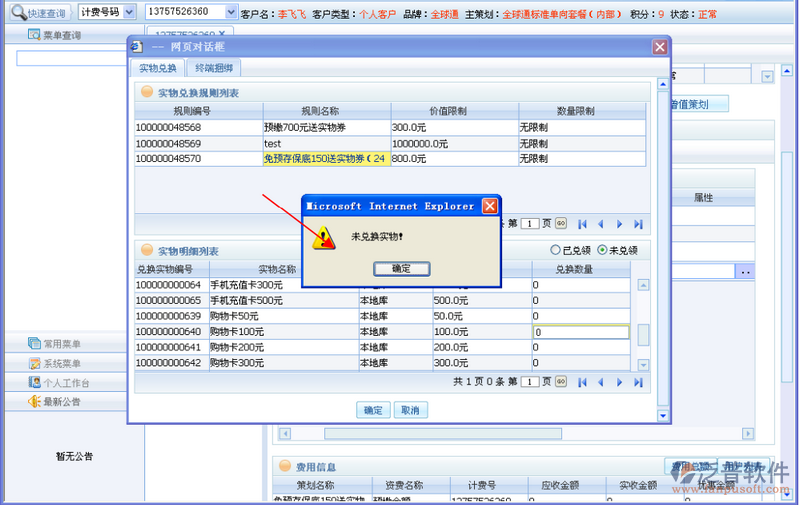Click the 实物明细列表 section icon
Viewport: 800px width, 505px height.
(x=147, y=250)
